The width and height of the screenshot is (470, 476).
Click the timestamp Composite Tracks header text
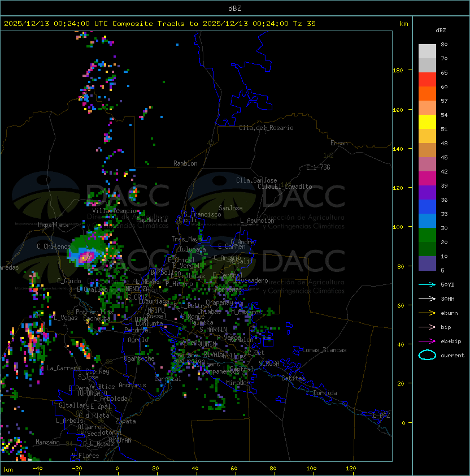tap(160, 23)
